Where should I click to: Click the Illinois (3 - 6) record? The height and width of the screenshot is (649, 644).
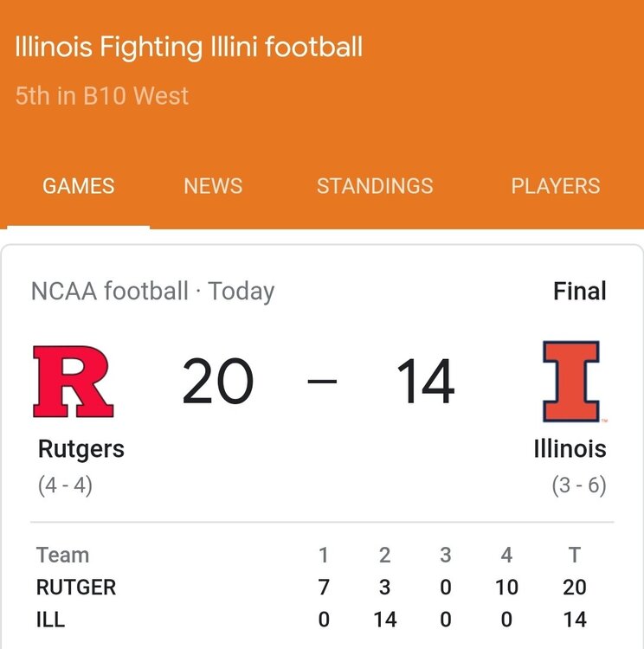[579, 485]
